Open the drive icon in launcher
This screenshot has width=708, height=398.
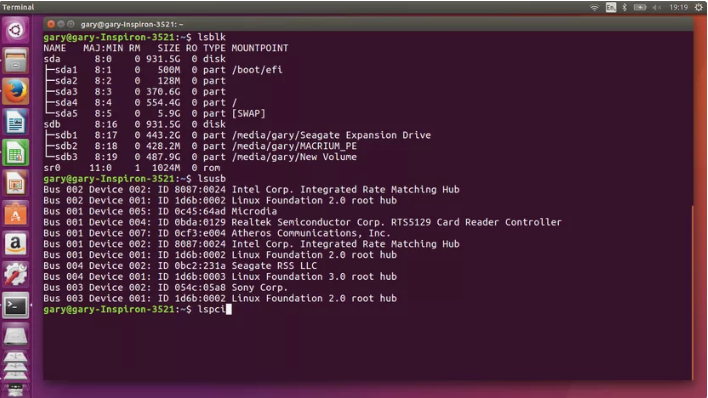[15, 337]
